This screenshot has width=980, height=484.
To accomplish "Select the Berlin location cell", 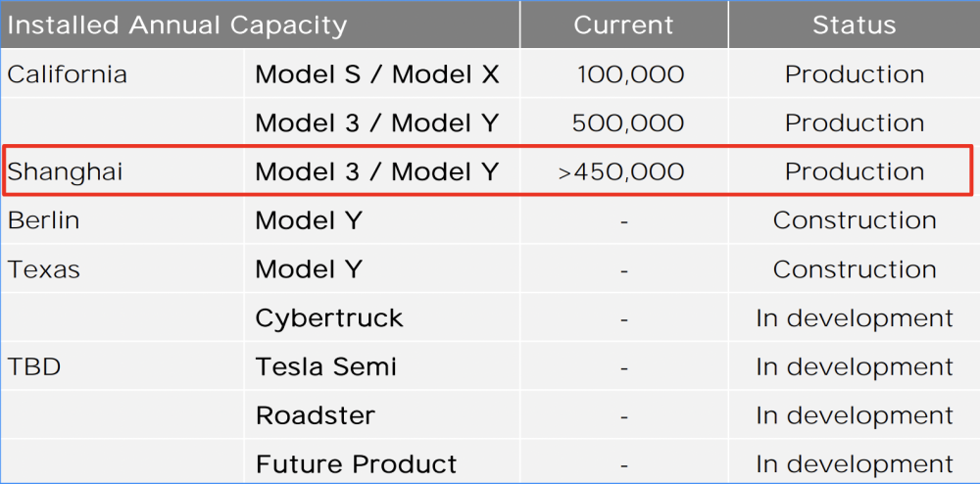I will 44,221.
